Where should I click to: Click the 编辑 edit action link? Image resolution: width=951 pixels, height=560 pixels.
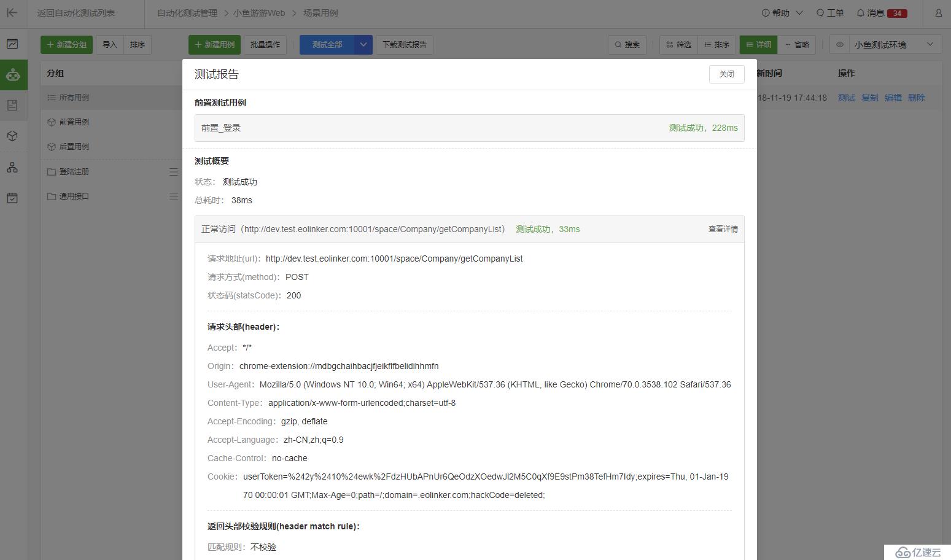(893, 98)
